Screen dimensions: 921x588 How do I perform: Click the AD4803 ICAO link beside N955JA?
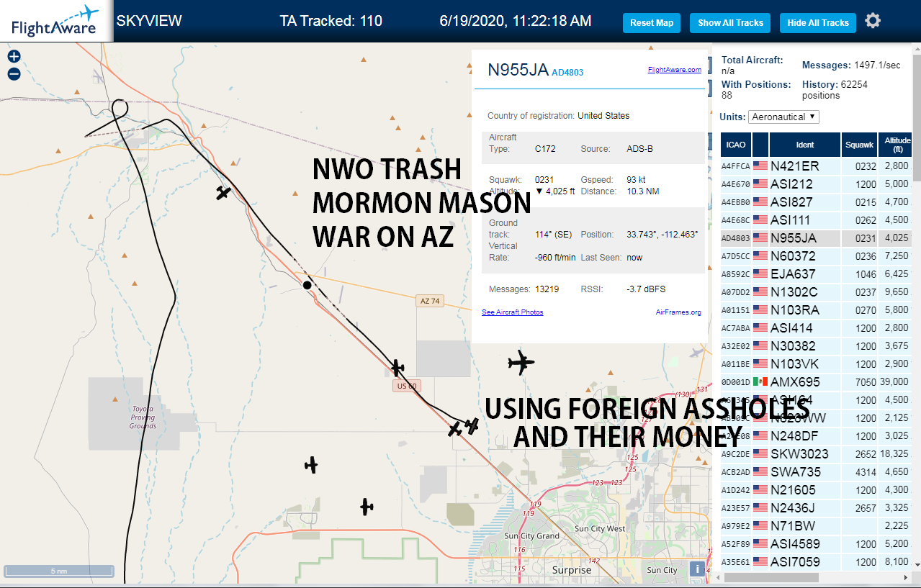click(567, 73)
